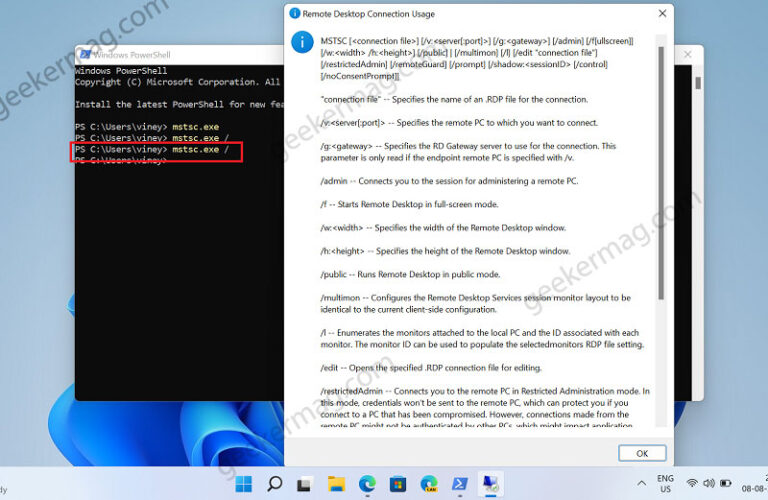Click Wi-Fi network tray icon
The image size is (768, 500).
[x=693, y=485]
